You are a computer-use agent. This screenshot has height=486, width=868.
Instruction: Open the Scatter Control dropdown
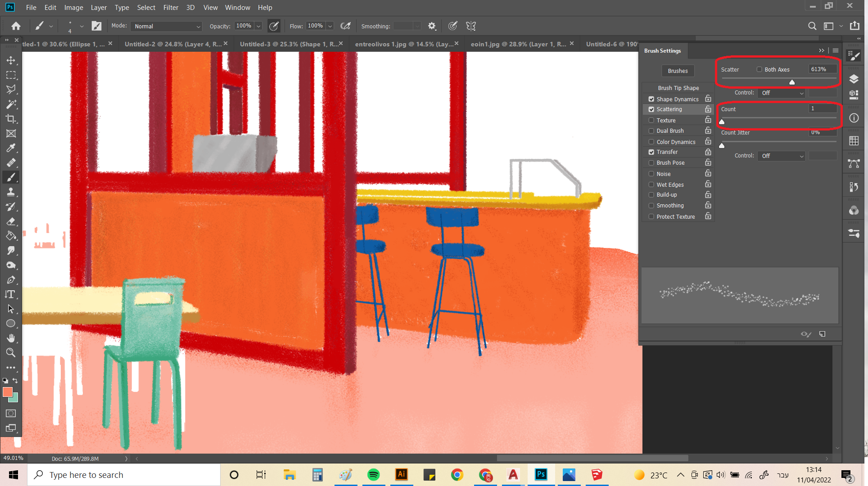tap(782, 93)
